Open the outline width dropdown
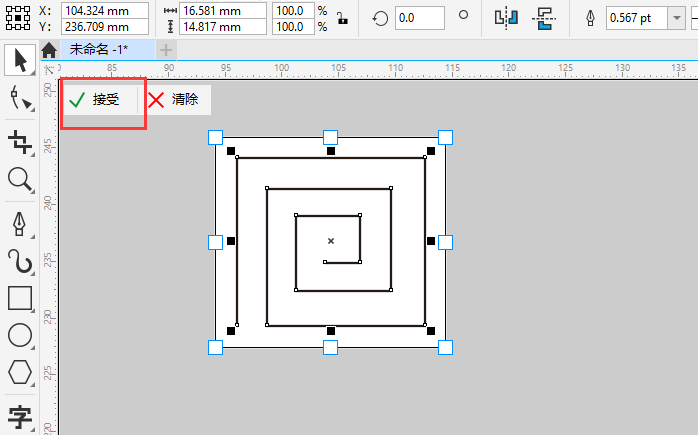 click(x=677, y=18)
